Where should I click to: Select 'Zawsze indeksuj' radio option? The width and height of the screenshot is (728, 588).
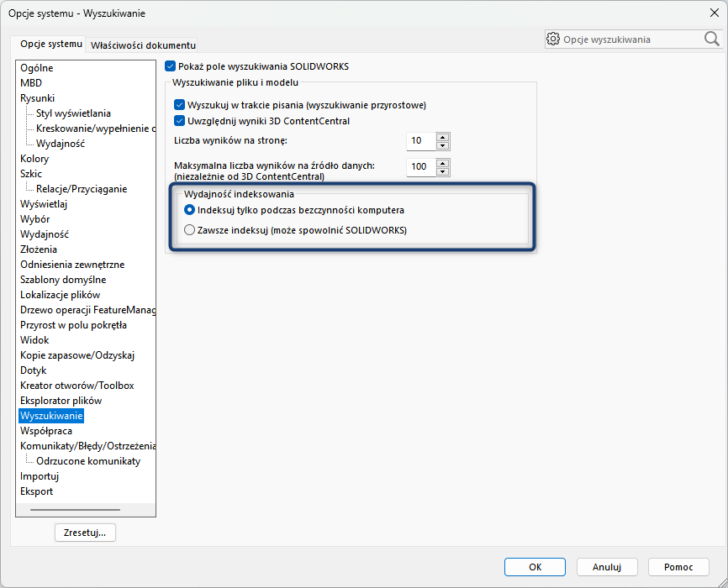tap(189, 230)
